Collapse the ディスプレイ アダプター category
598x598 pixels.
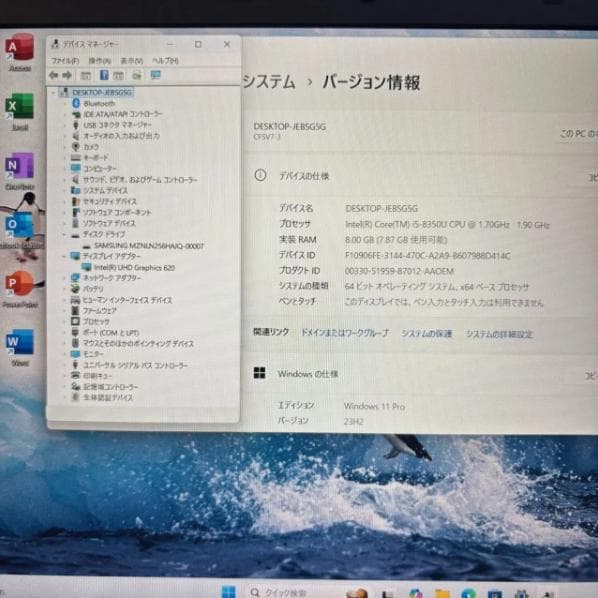click(x=64, y=256)
